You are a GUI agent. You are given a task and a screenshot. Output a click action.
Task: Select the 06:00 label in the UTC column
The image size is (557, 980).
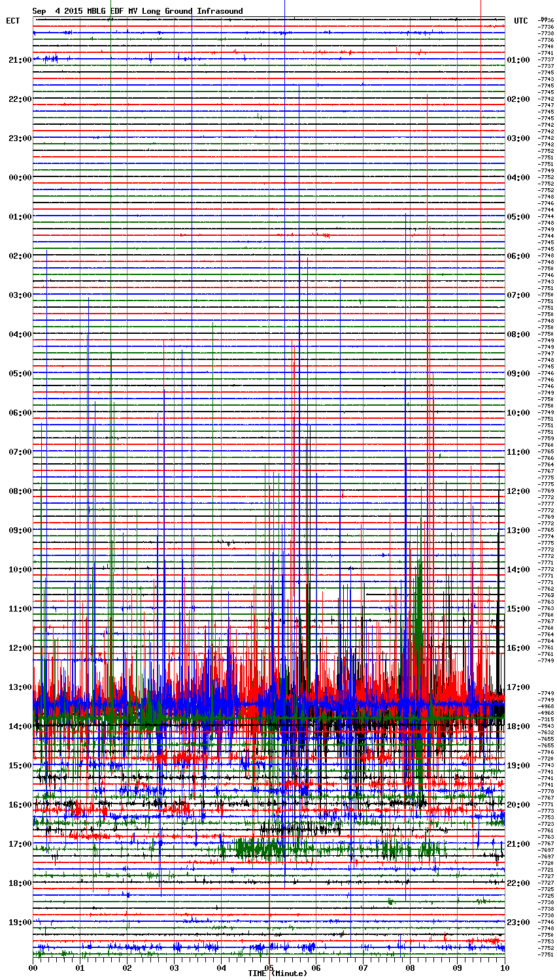[518, 256]
